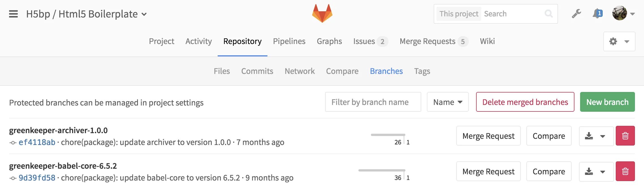Download greenkeeper-archiver-1.0.0 branch archive
The width and height of the screenshot is (644, 189).
tap(589, 136)
